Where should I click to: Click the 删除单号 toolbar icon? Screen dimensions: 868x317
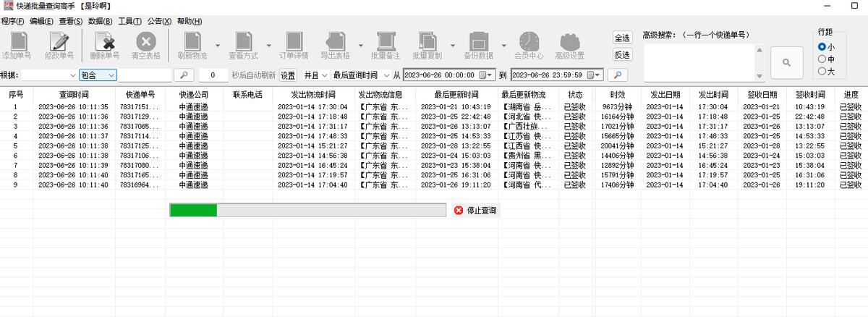point(105,46)
